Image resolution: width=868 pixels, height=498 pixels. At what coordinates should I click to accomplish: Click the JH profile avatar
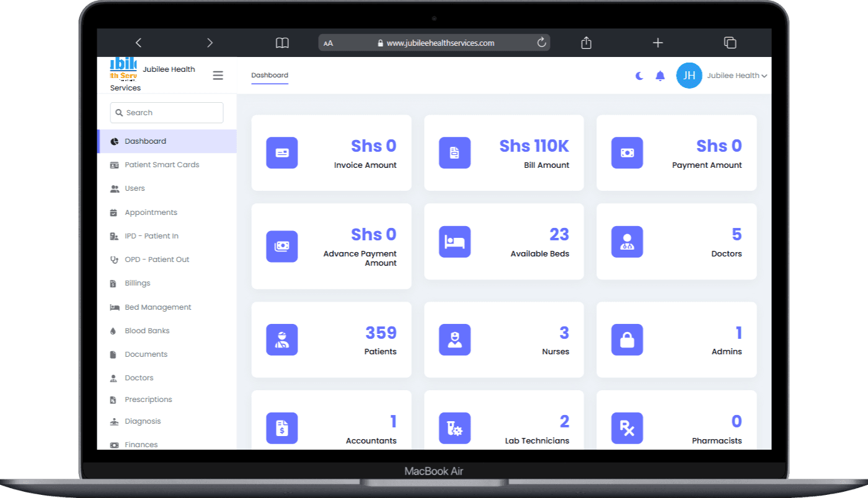689,76
